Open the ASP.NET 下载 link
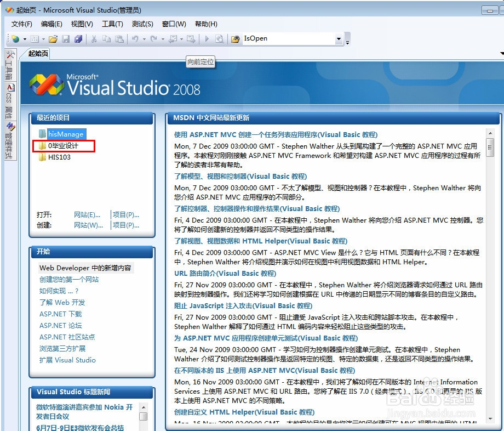Screen dimensions: 504x431 [60, 314]
